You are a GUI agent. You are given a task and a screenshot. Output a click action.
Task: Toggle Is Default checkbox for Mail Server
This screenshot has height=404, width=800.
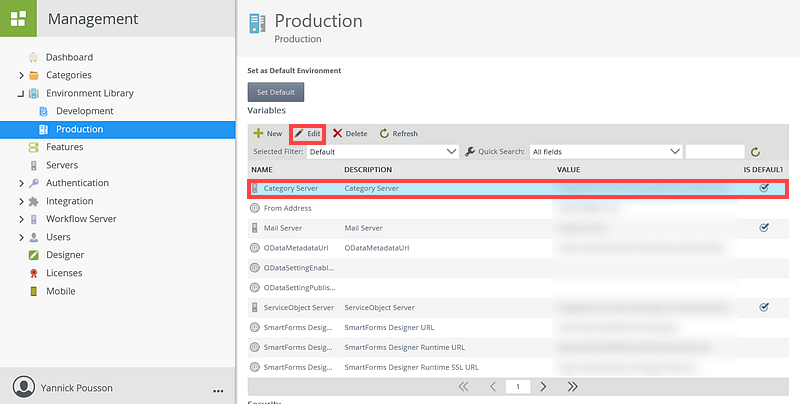pyautogui.click(x=764, y=228)
